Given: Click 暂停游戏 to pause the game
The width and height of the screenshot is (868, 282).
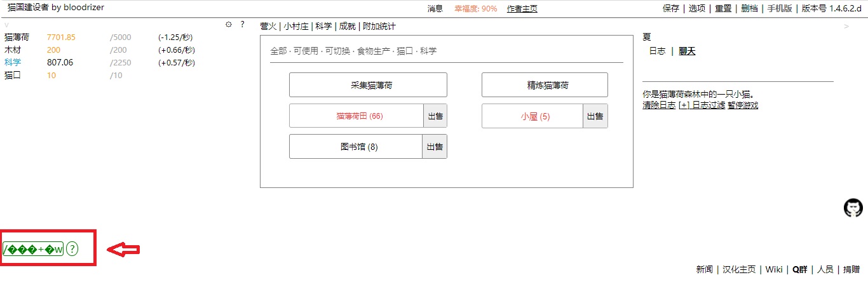Looking at the screenshot, I should pyautogui.click(x=743, y=105).
